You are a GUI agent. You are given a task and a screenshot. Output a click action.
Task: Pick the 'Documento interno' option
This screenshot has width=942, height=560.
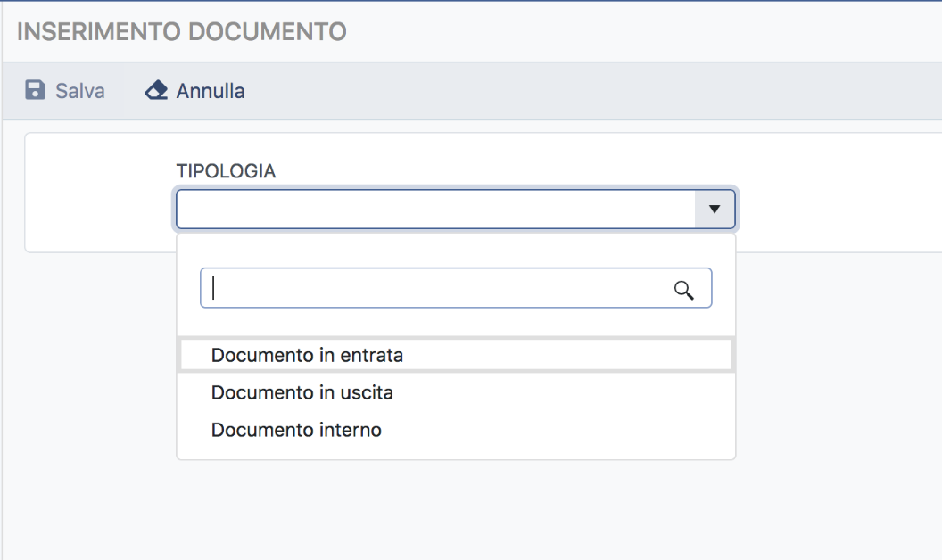pos(456,430)
